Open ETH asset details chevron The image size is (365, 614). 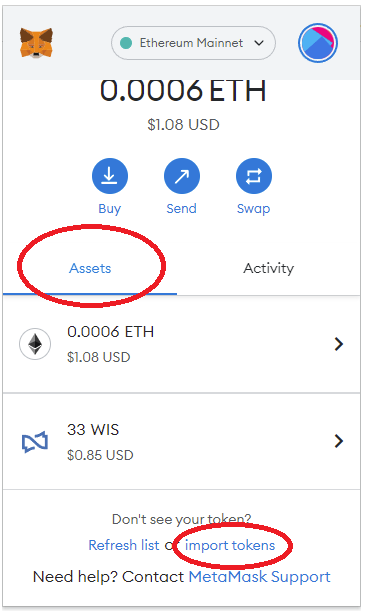(339, 344)
